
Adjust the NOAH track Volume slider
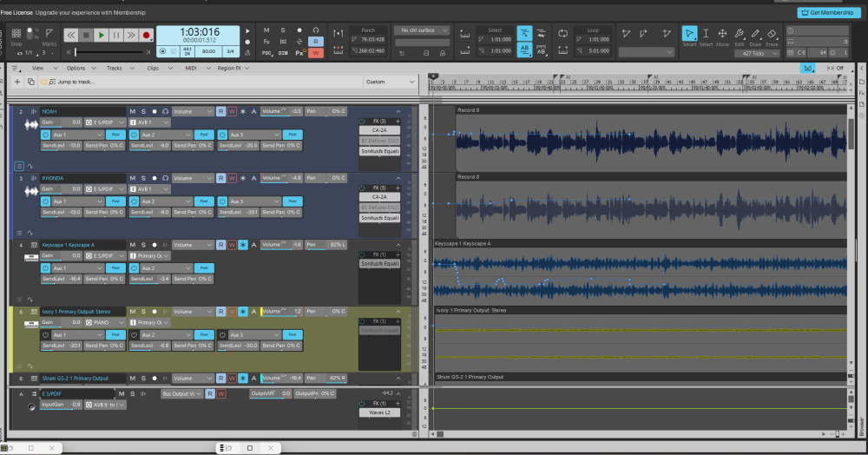282,111
